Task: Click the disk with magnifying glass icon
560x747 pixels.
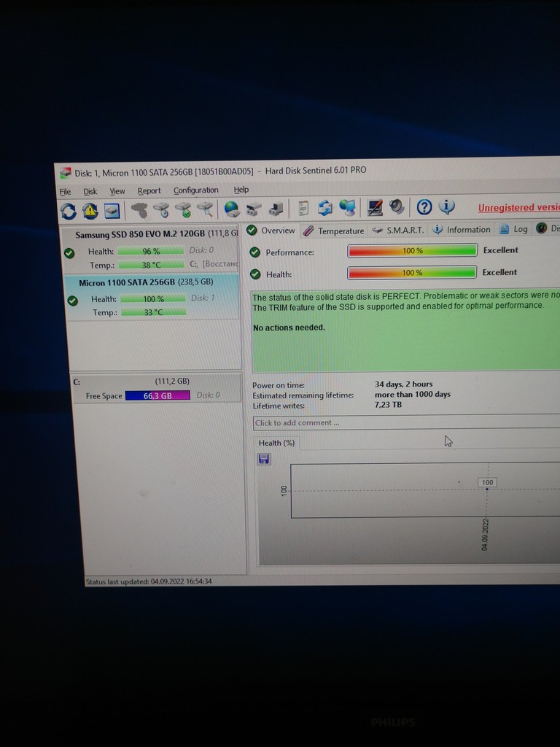Action: [x=205, y=209]
